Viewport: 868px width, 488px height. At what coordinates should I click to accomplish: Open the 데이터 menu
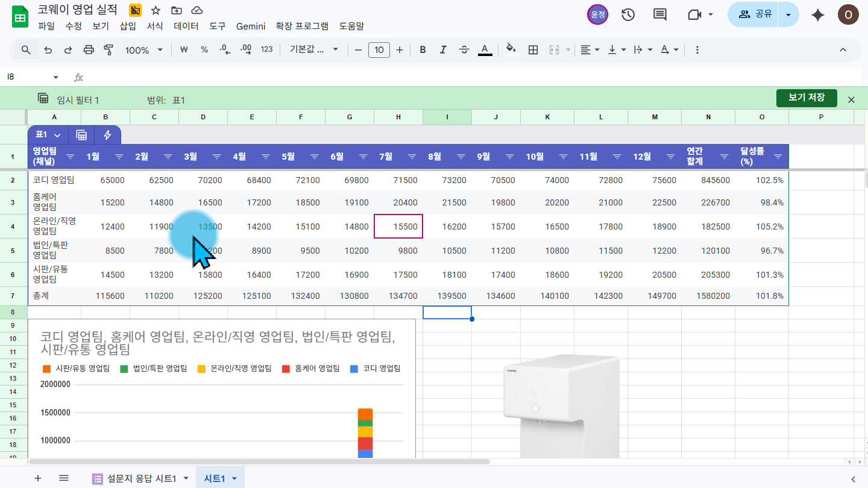pyautogui.click(x=186, y=26)
